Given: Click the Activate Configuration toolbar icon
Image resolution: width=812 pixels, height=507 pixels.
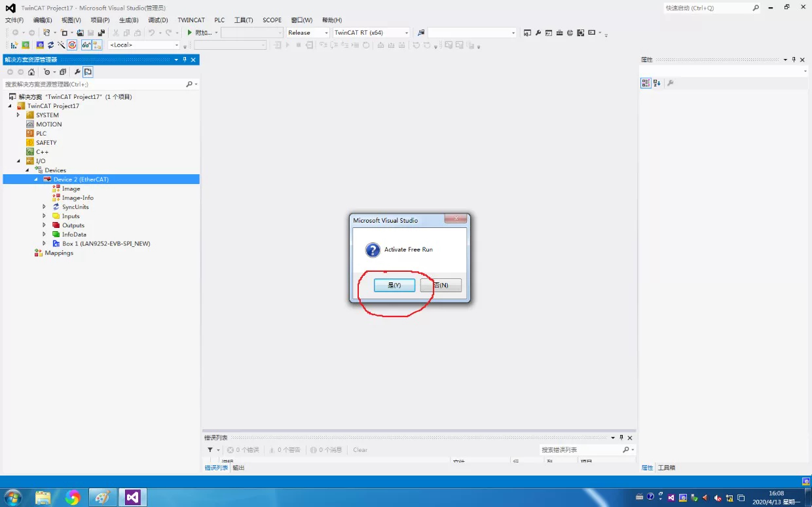Looking at the screenshot, I should (x=14, y=45).
